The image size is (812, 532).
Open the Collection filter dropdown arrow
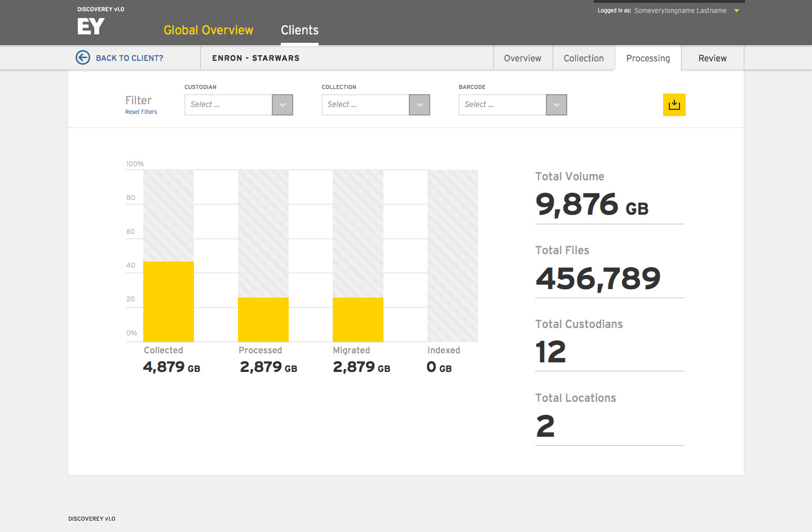(x=420, y=105)
